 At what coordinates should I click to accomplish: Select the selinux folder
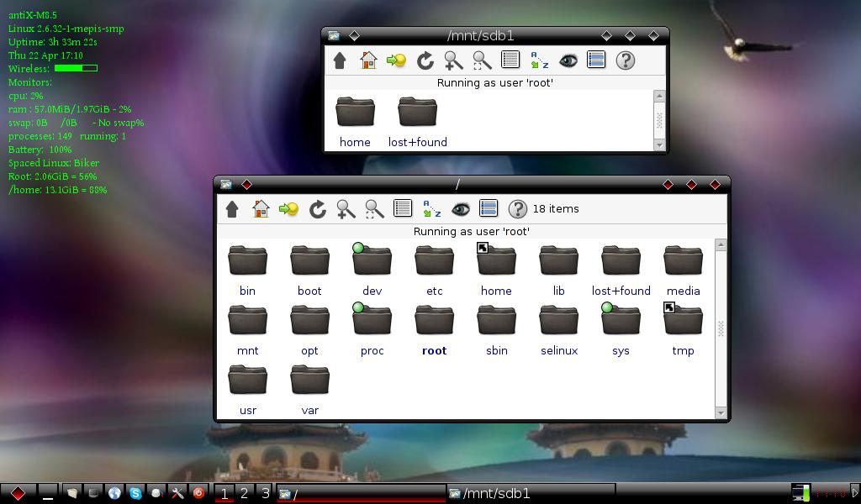tap(558, 329)
